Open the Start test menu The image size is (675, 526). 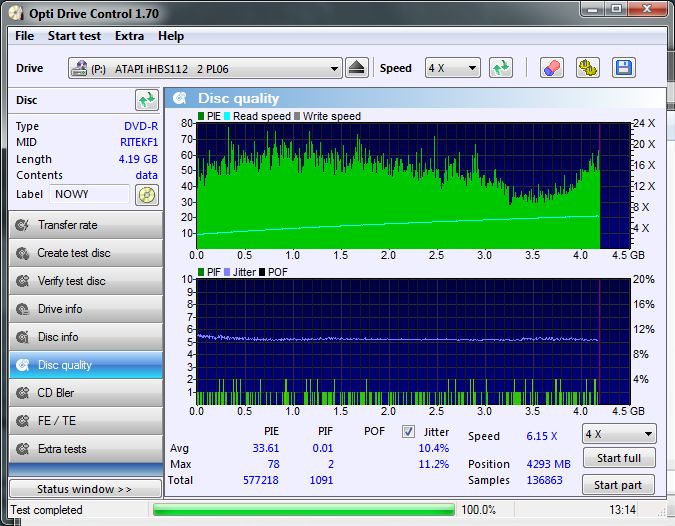coord(74,36)
